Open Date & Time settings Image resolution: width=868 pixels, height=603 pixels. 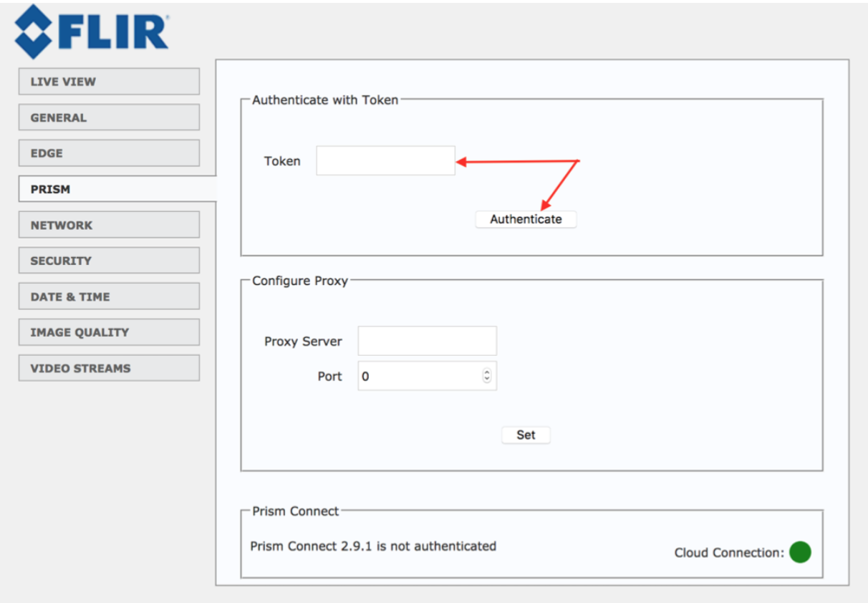(x=109, y=296)
